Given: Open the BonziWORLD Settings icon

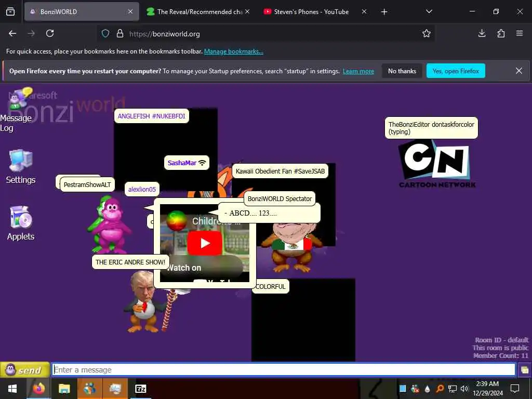Looking at the screenshot, I should [x=21, y=167].
